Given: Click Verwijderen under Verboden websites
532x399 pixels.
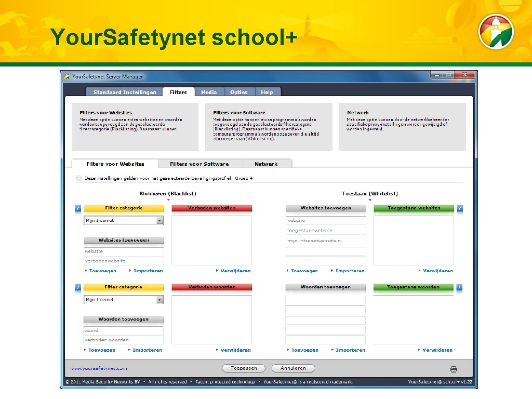Looking at the screenshot, I should pos(236,271).
